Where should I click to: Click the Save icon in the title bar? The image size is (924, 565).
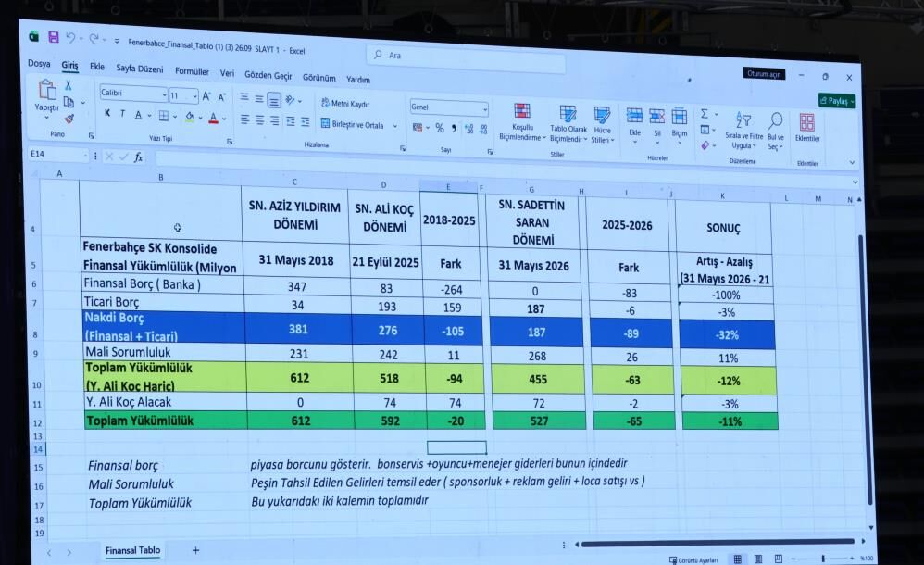click(x=53, y=37)
